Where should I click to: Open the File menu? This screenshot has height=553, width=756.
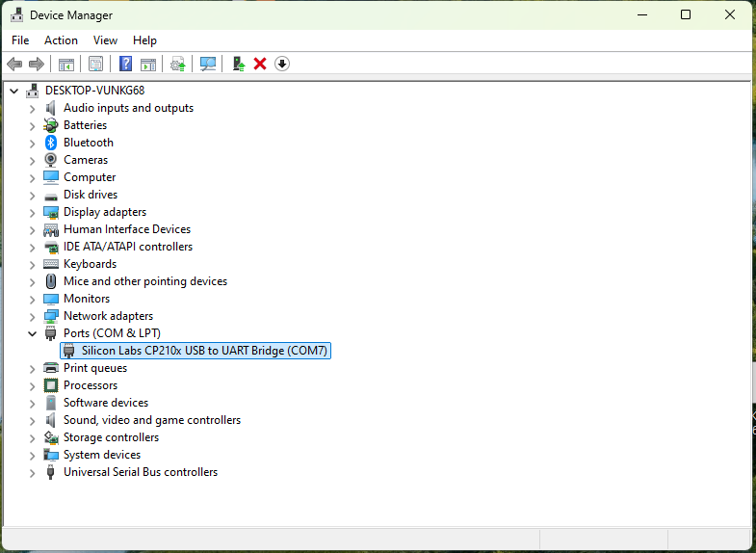click(20, 40)
